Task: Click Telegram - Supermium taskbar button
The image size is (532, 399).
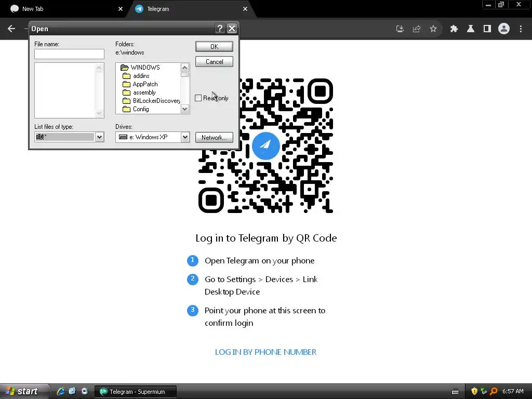Action: [x=136, y=392]
